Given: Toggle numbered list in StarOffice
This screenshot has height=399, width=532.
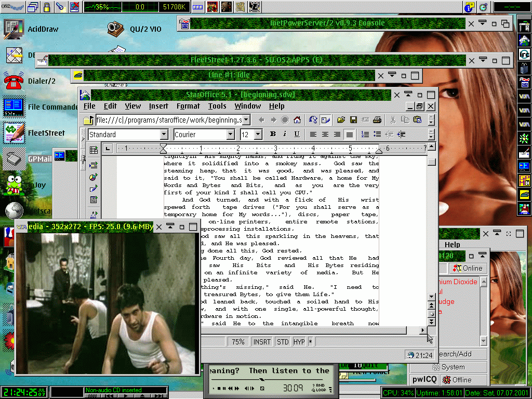Looking at the screenshot, I should pyautogui.click(x=365, y=135).
